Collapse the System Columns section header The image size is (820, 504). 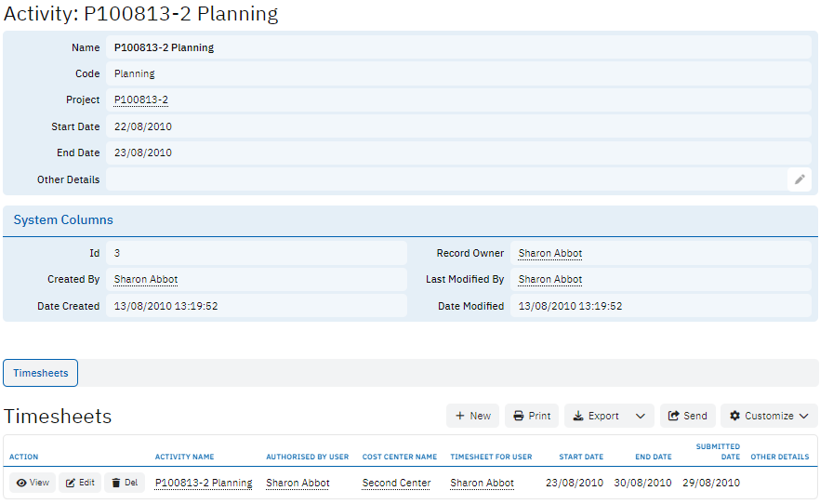click(x=63, y=220)
